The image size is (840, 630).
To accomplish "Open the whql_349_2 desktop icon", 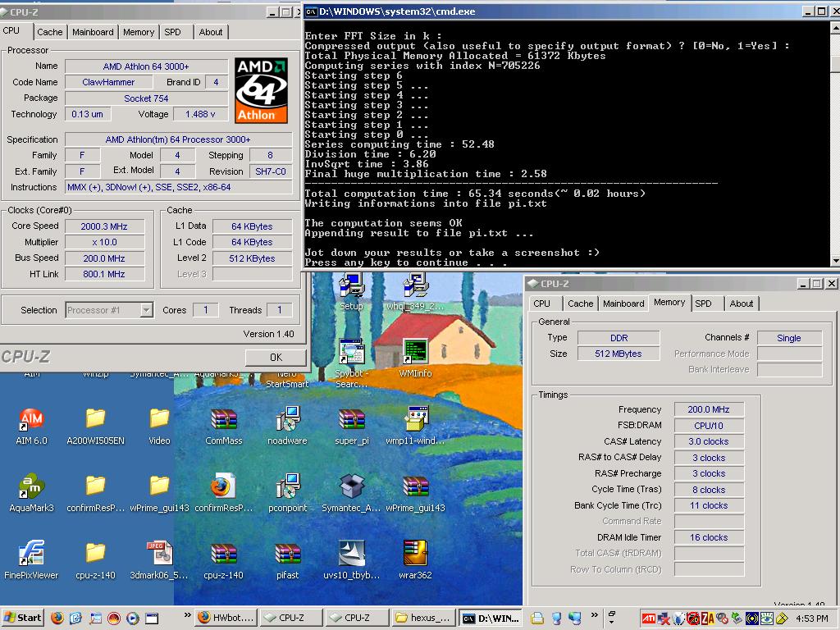I will coord(415,291).
